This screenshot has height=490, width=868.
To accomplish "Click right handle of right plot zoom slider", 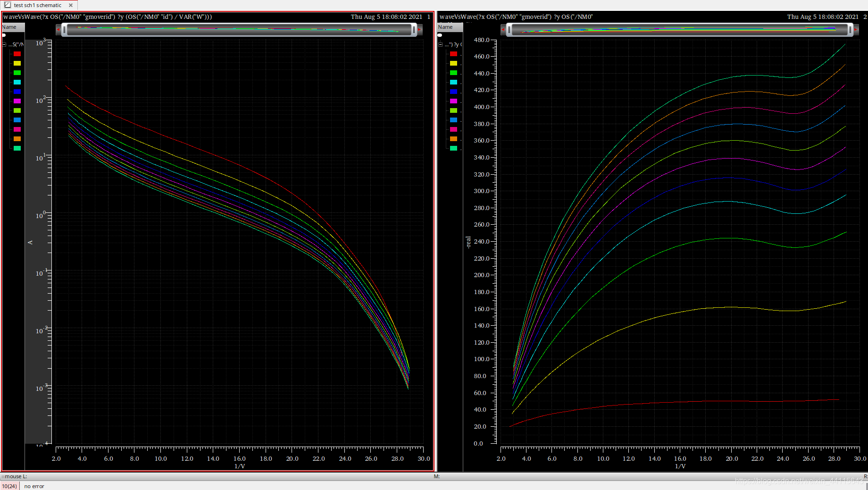I will click(x=850, y=30).
